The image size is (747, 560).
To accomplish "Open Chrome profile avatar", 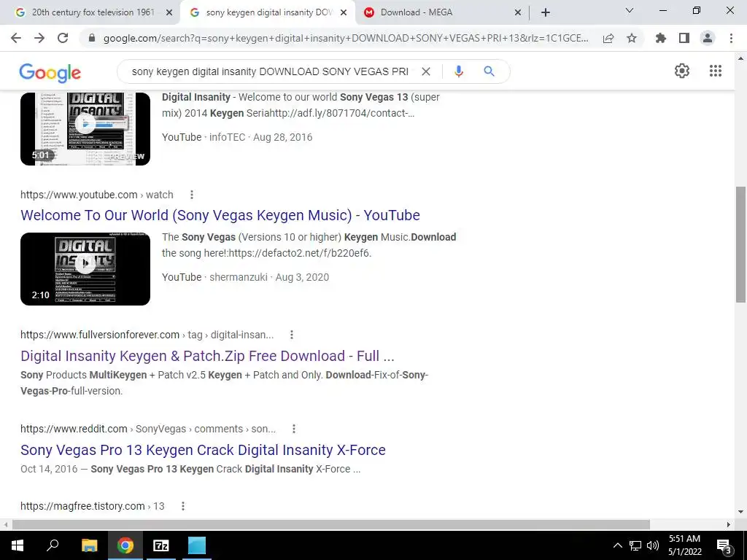I will click(x=708, y=38).
